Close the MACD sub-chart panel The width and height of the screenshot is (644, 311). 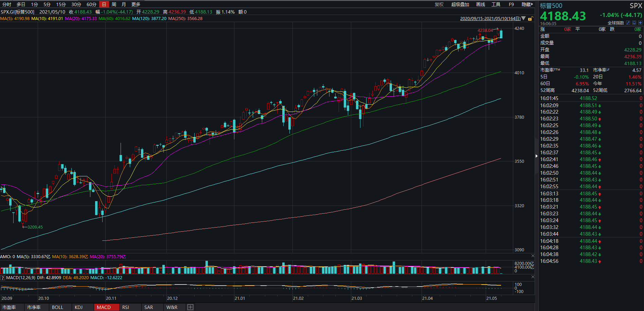point(533,277)
